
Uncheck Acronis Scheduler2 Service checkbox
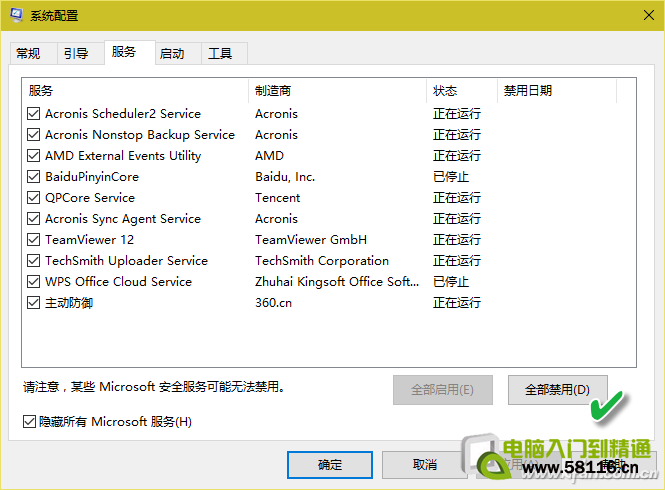(34, 114)
